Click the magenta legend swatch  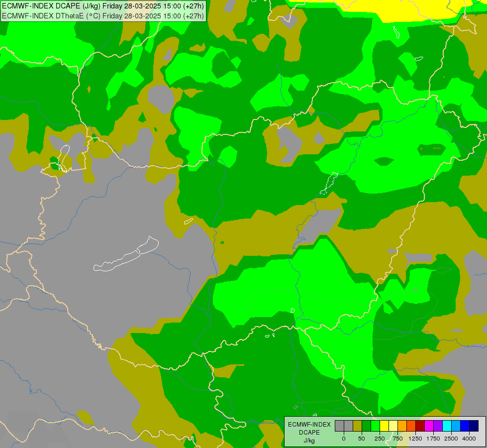click(429, 426)
